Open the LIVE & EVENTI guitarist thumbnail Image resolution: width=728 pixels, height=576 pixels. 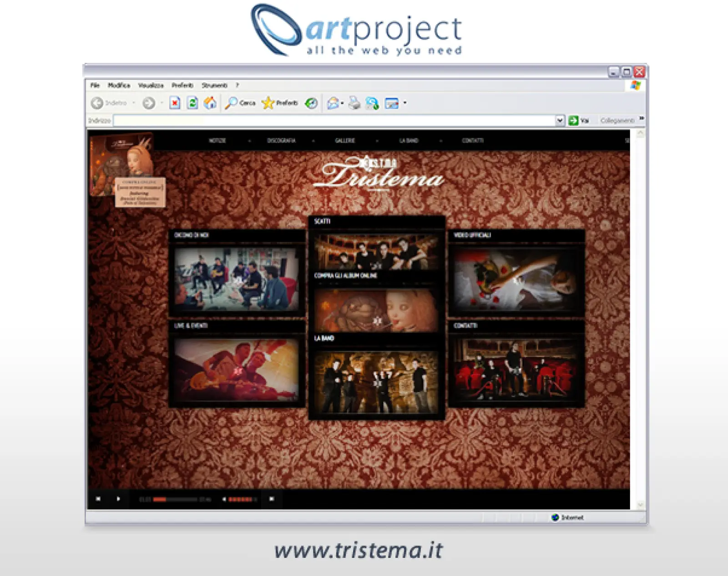click(237, 370)
